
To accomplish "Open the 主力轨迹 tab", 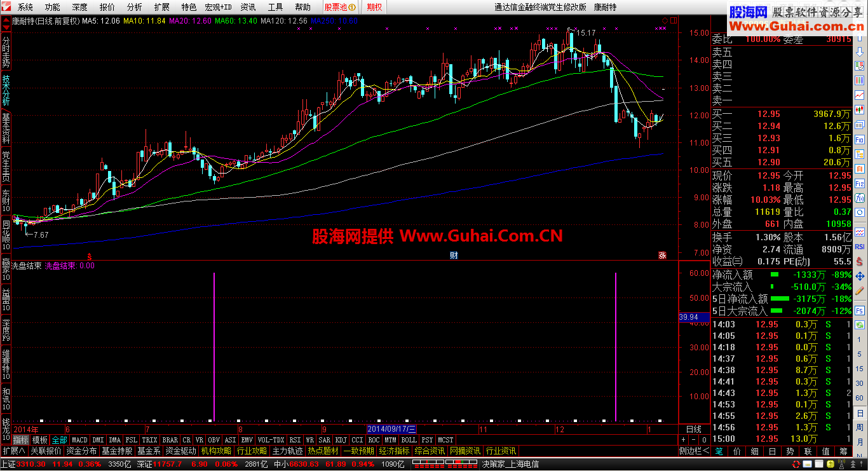I will (288, 451).
